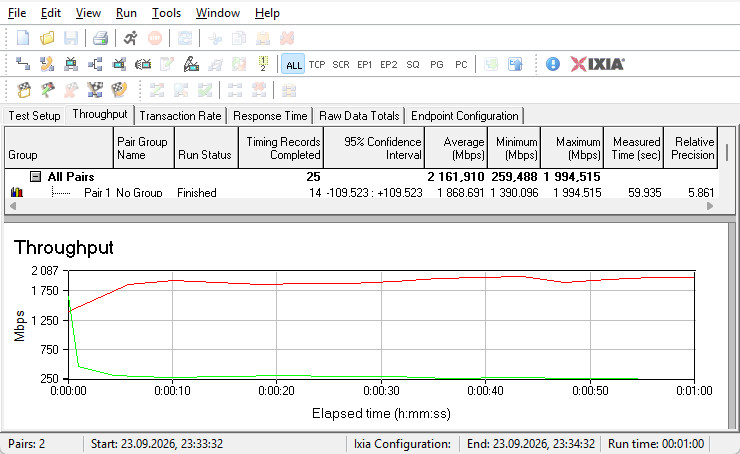Select the Pair 1 row
The image size is (740, 454).
pyautogui.click(x=362, y=193)
